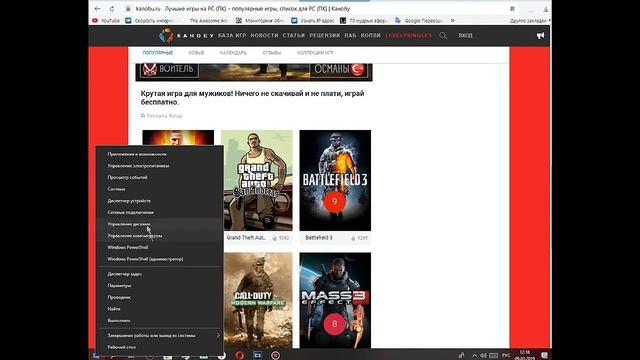Open site search with the magnifier icon
Image resolution: width=640 pixels, height=360 pixels.
443,36
